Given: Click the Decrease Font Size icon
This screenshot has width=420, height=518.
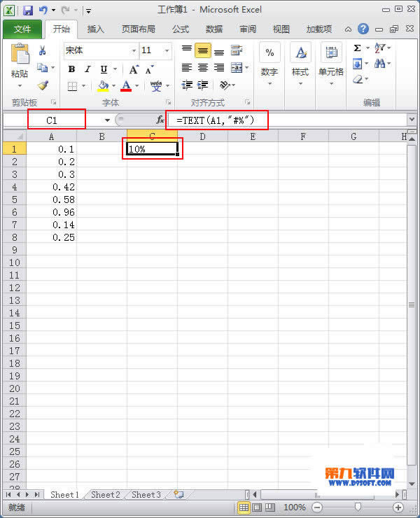Looking at the screenshot, I should pyautogui.click(x=149, y=70).
